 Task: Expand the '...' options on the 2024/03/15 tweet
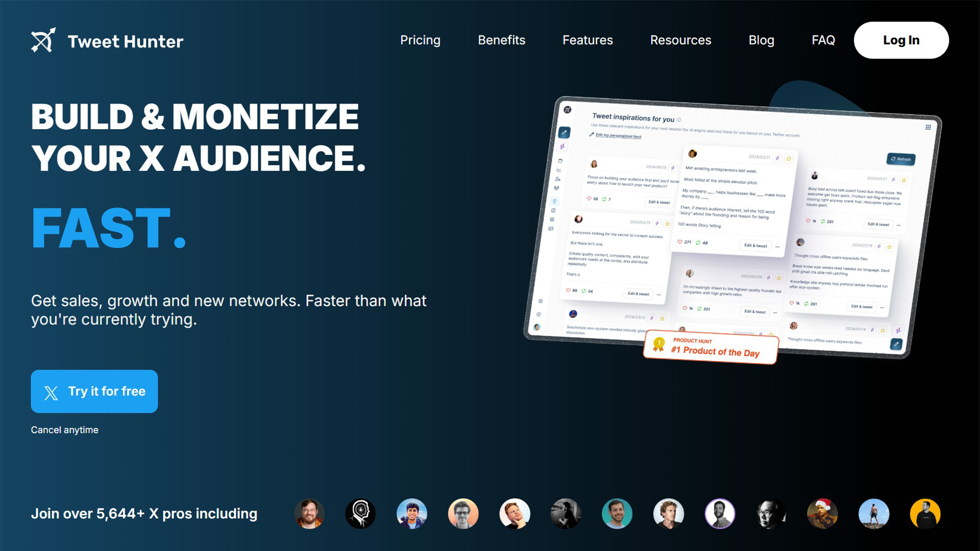click(658, 294)
